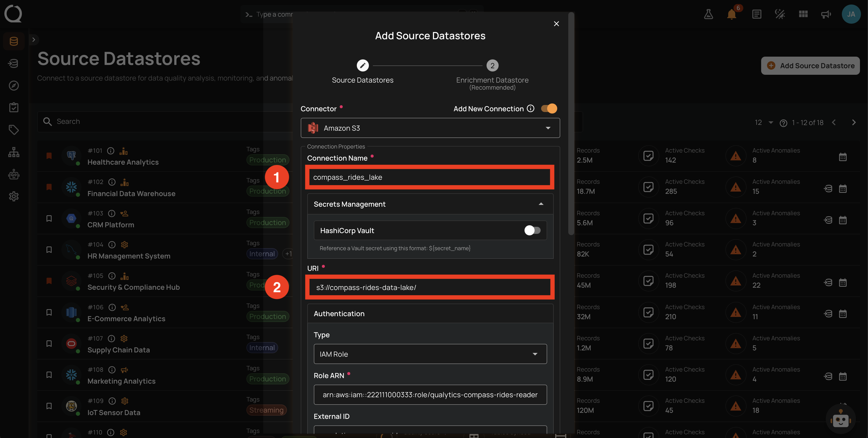Click the Role ARN input field
The height and width of the screenshot is (438, 868).
430,394
